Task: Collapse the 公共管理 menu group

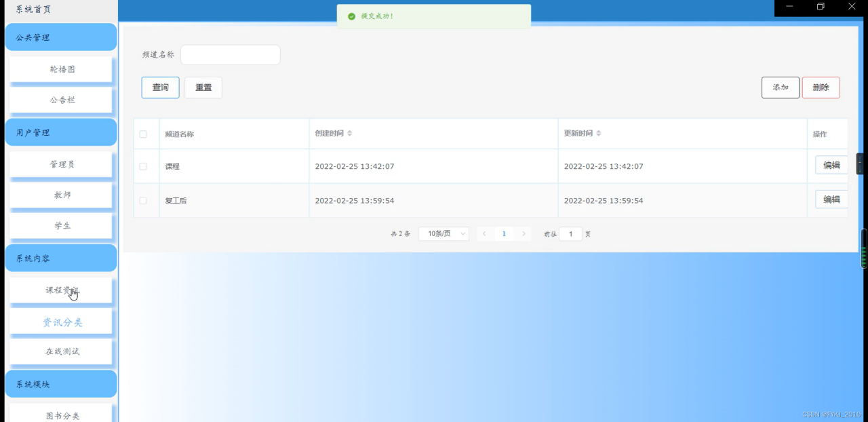Action: point(61,37)
